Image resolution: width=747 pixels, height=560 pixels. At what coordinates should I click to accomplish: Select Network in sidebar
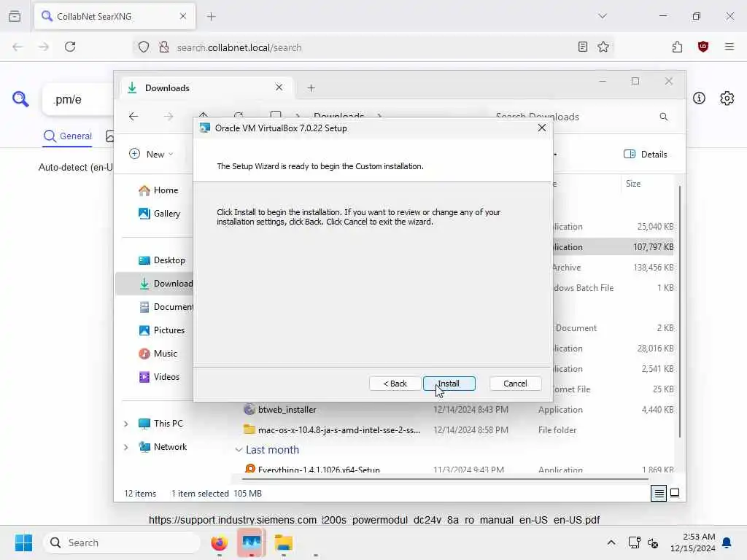point(163,447)
